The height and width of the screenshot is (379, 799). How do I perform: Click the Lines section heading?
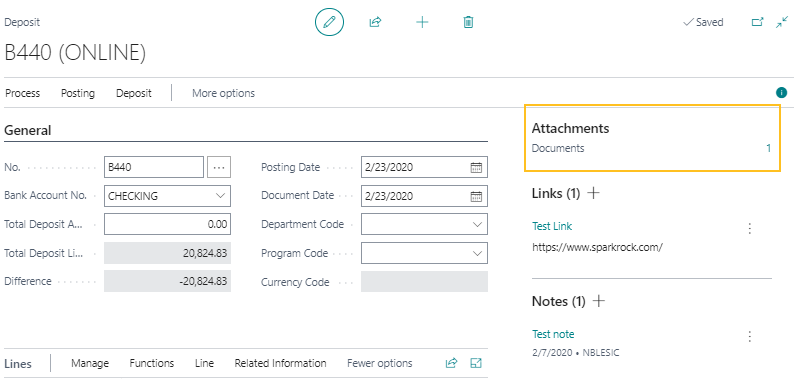[18, 364]
